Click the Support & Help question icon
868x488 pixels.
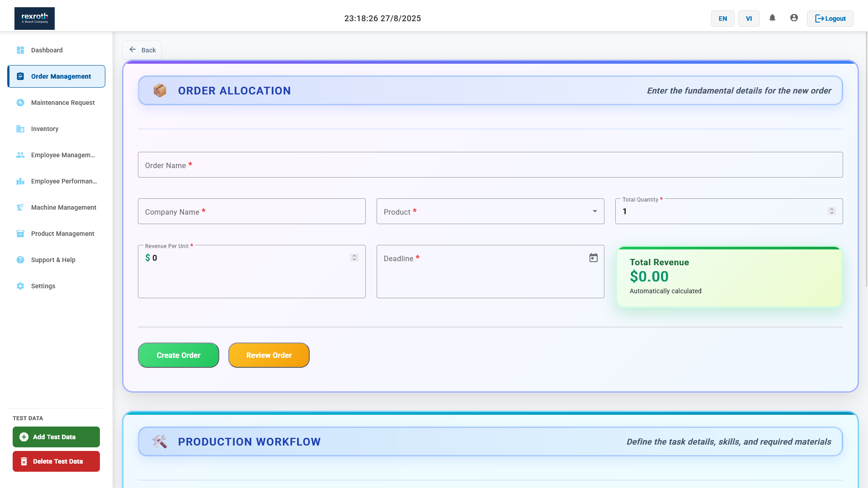20,260
